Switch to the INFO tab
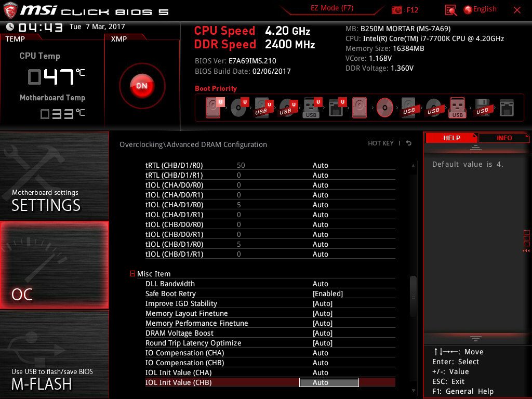Viewport: 532px width, 399px height. click(504, 138)
